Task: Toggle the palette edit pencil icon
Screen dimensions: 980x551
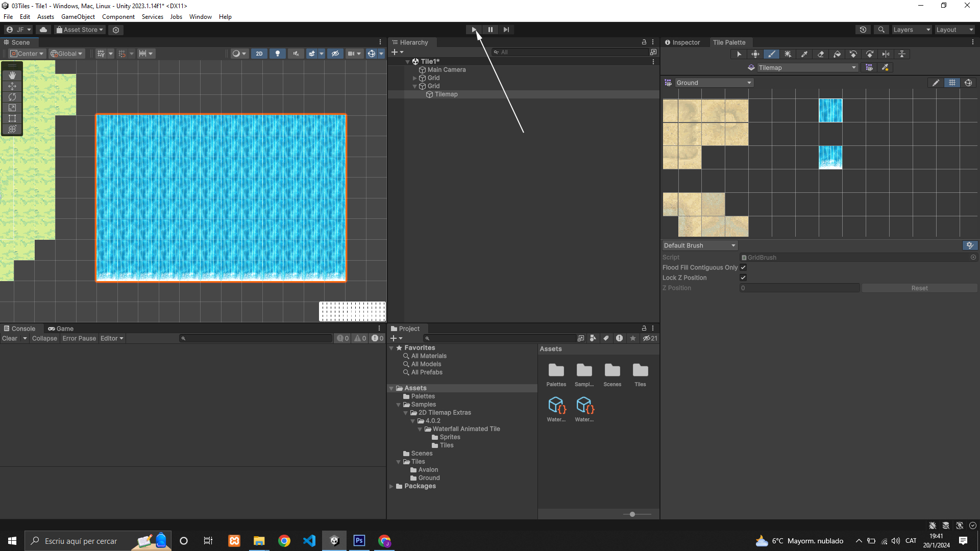Action: [x=936, y=83]
